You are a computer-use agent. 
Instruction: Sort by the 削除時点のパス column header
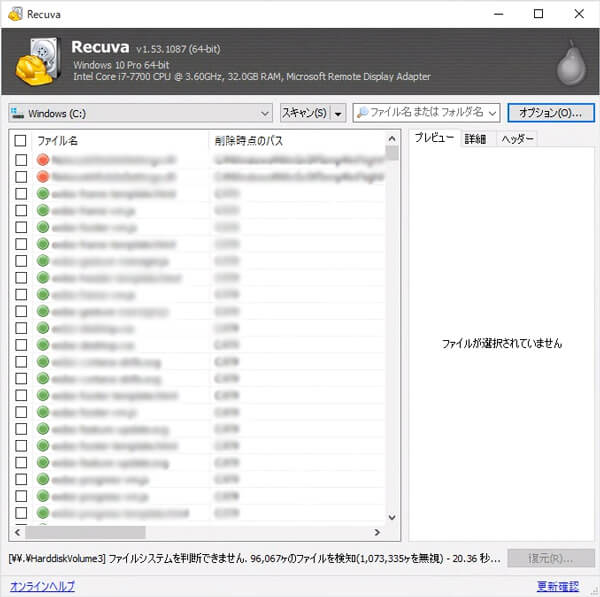click(297, 141)
